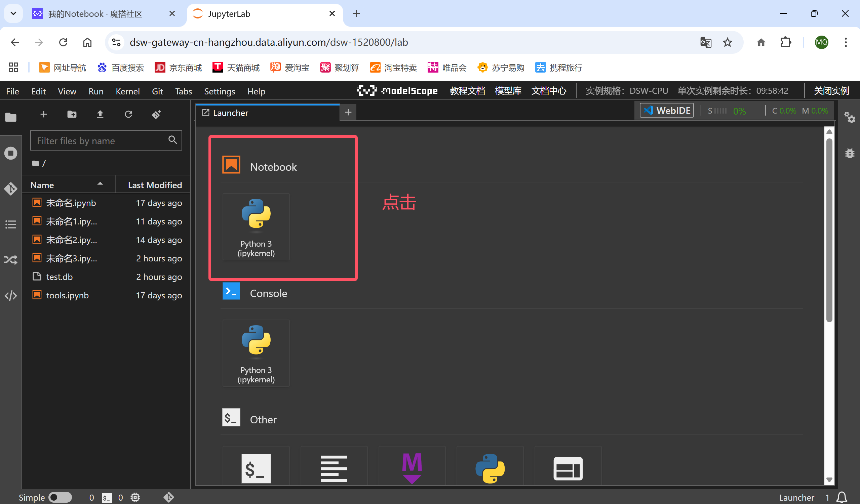Open the property inspector gears icon

(850, 118)
